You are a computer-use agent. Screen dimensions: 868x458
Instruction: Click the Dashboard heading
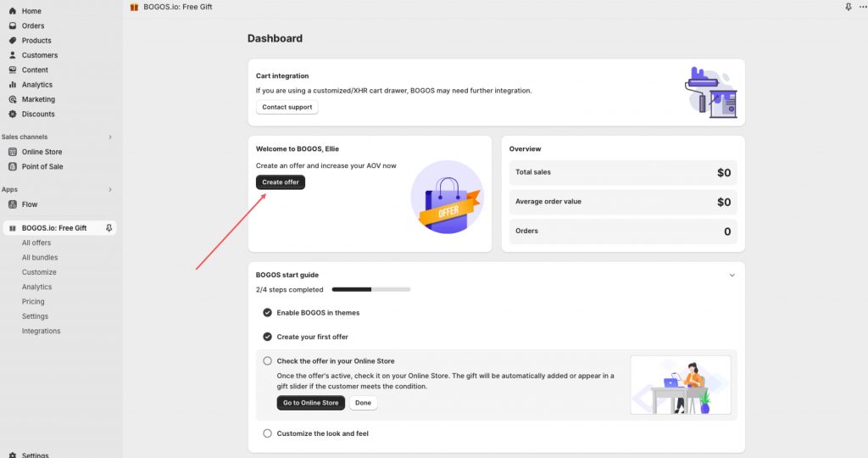pyautogui.click(x=275, y=39)
